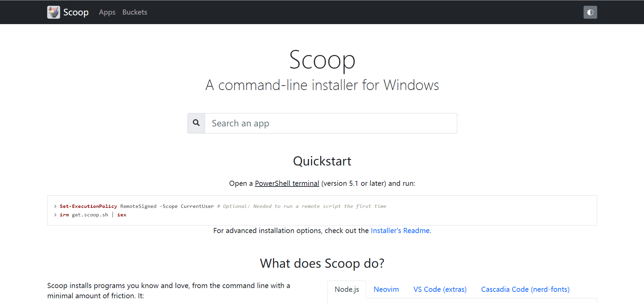
Task: Go to Scoop home via brand text
Action: pyautogui.click(x=76, y=12)
